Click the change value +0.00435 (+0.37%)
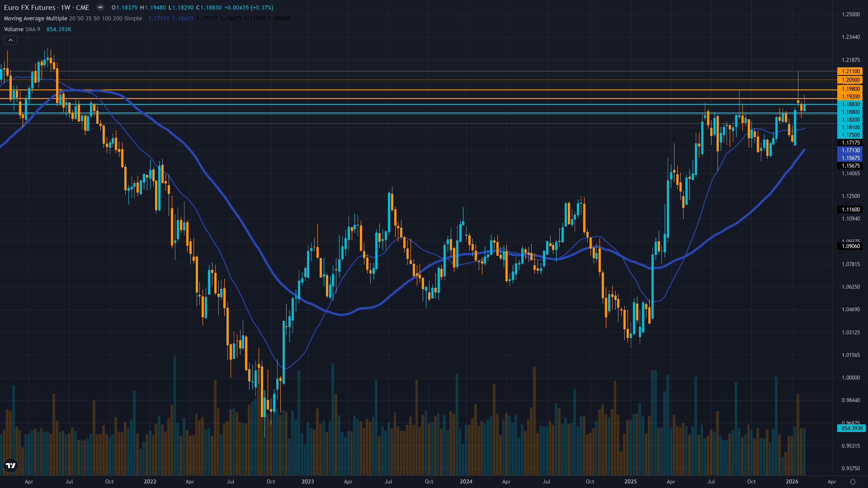 [x=249, y=8]
